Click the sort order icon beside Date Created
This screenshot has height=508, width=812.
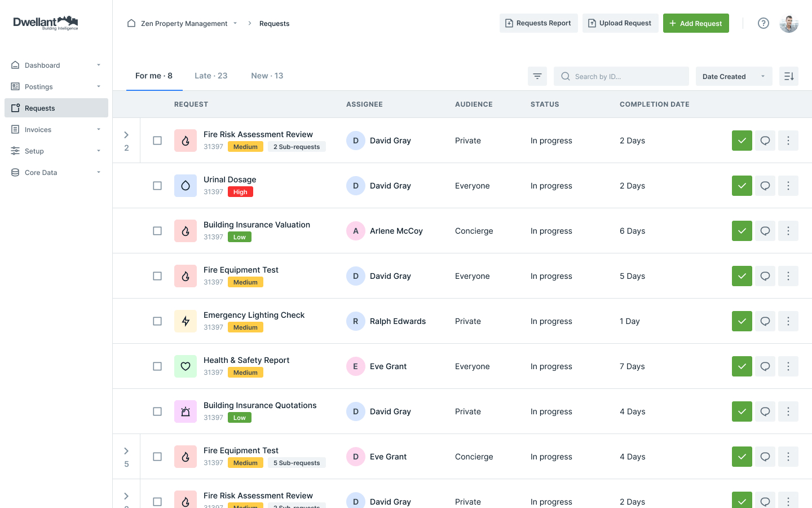click(788, 76)
